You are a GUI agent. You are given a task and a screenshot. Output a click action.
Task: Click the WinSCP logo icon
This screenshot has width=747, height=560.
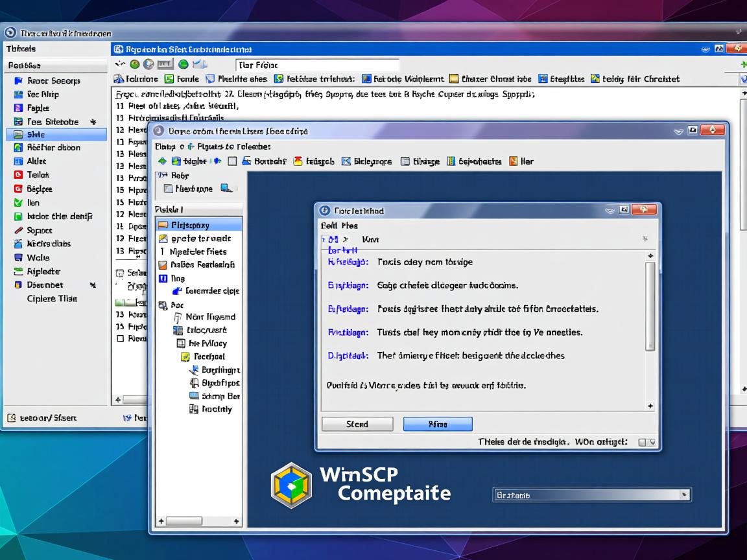pyautogui.click(x=291, y=485)
